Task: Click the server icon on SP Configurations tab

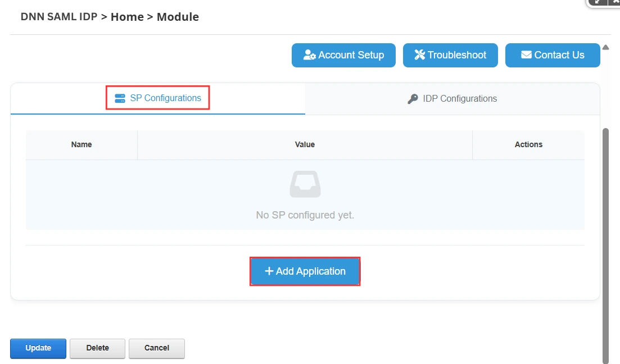Action: pyautogui.click(x=119, y=97)
